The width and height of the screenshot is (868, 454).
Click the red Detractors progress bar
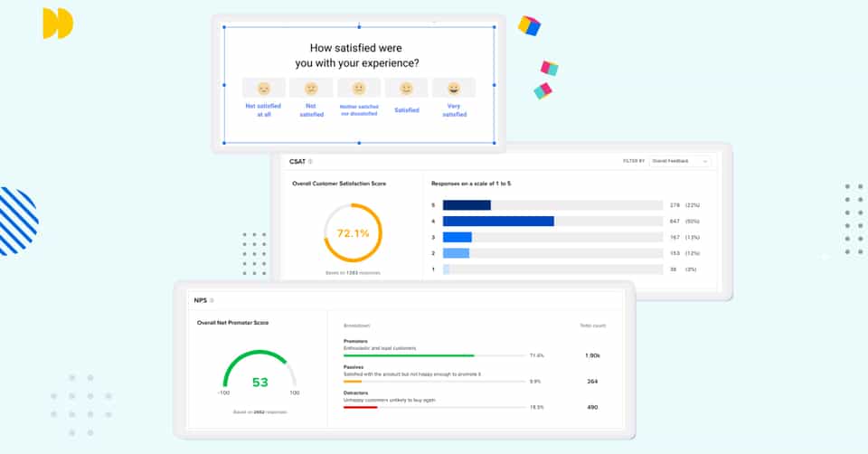click(360, 407)
